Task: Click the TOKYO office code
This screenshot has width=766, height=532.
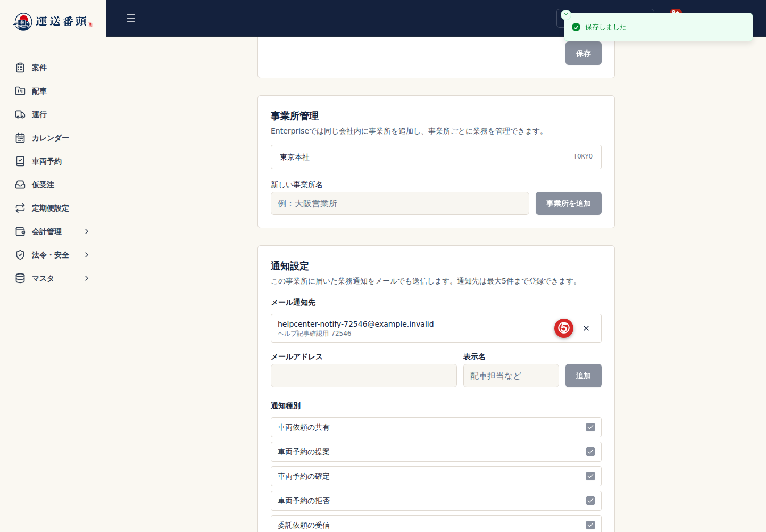Action: [583, 156]
